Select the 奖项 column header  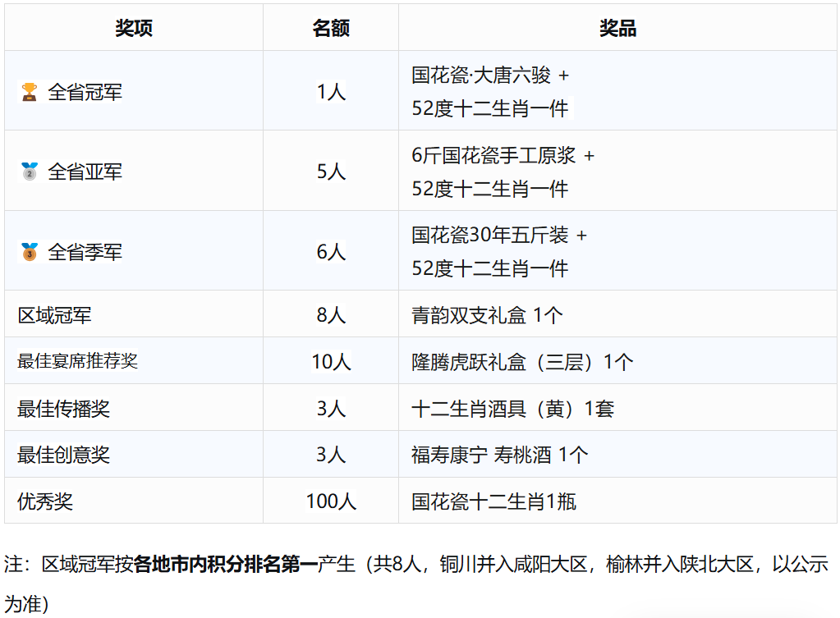point(134,28)
